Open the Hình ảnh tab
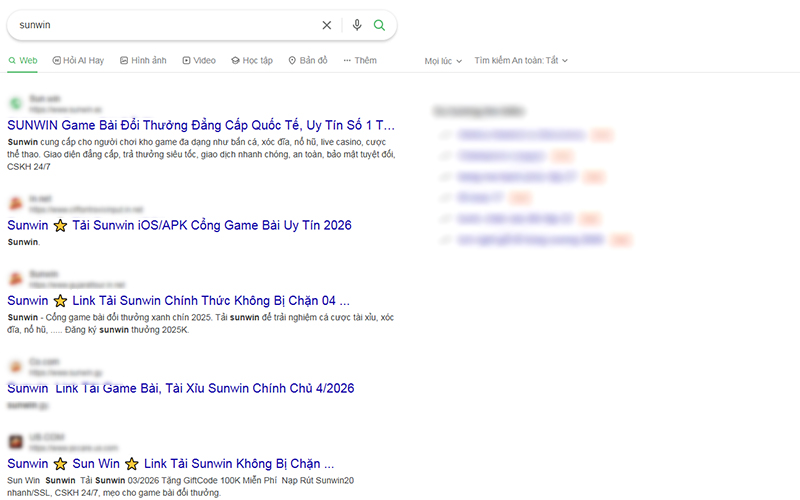Viewport: 800px width, 500px height. (x=143, y=60)
